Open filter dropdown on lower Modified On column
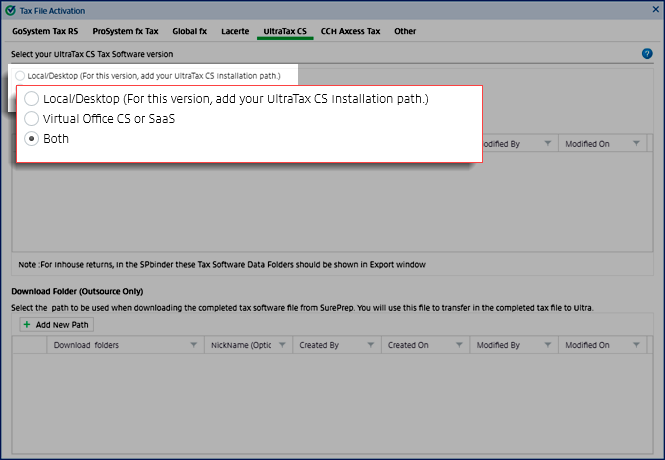 tap(635, 345)
